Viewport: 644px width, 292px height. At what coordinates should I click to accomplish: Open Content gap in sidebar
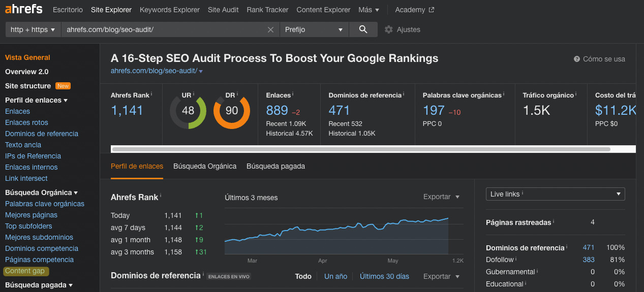pyautogui.click(x=25, y=271)
